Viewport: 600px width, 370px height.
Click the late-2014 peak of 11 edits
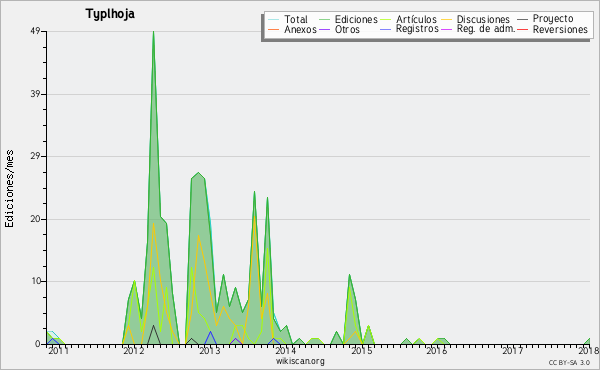tap(349, 275)
